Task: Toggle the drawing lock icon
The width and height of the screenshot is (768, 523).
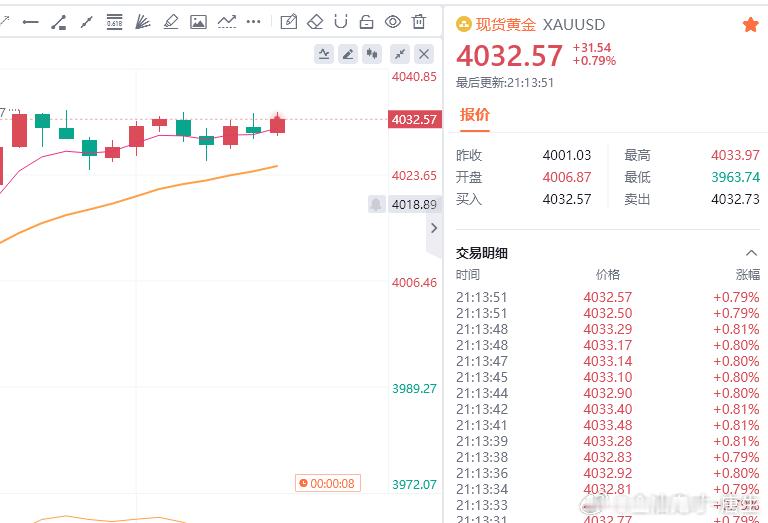Action: (x=366, y=22)
